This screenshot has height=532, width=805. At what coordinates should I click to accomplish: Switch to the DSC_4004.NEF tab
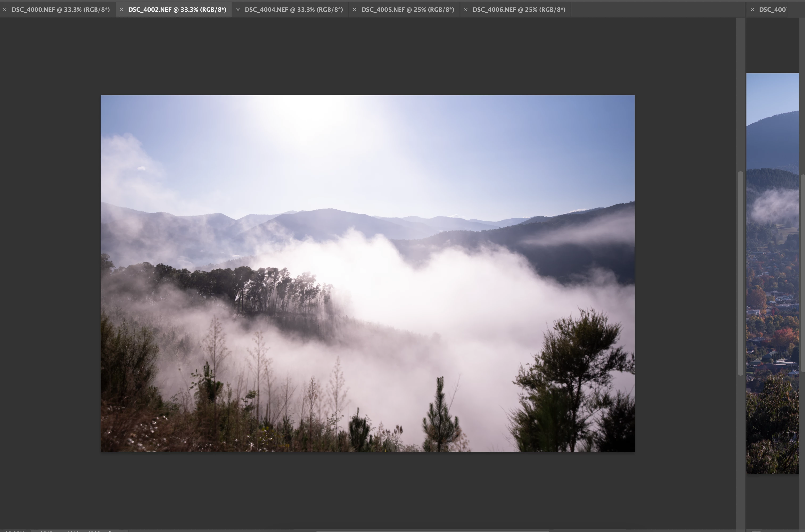[294, 10]
